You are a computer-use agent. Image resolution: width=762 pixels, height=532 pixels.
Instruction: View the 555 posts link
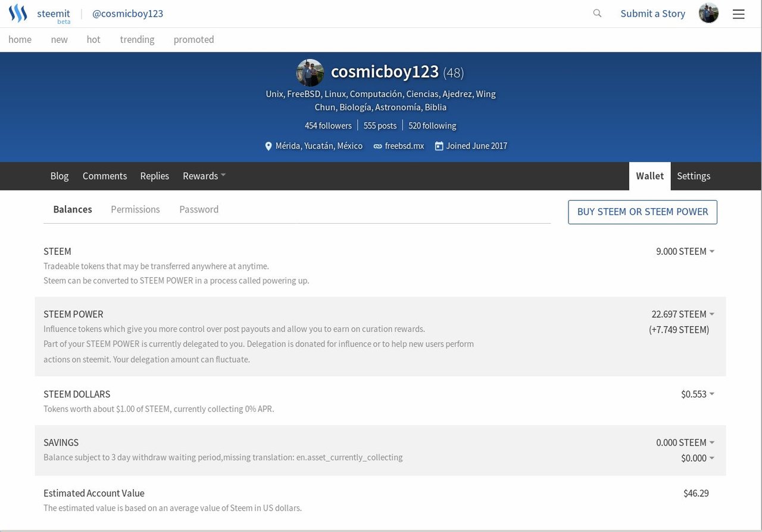click(x=380, y=126)
